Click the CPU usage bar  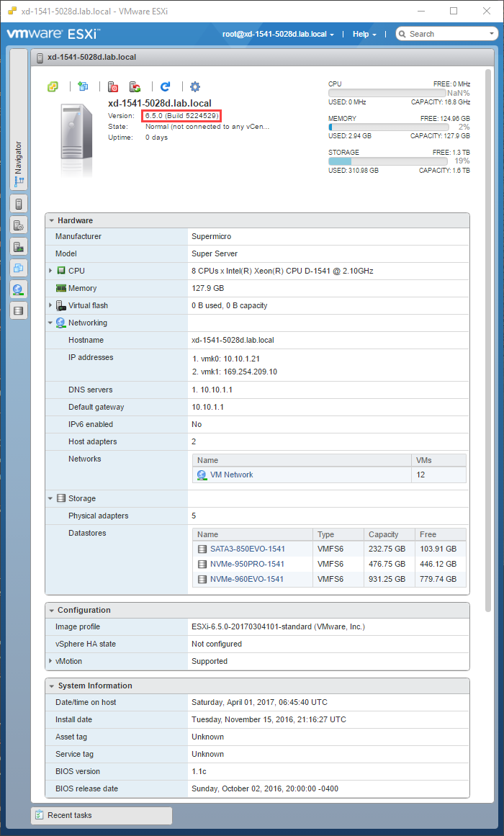pyautogui.click(x=387, y=93)
